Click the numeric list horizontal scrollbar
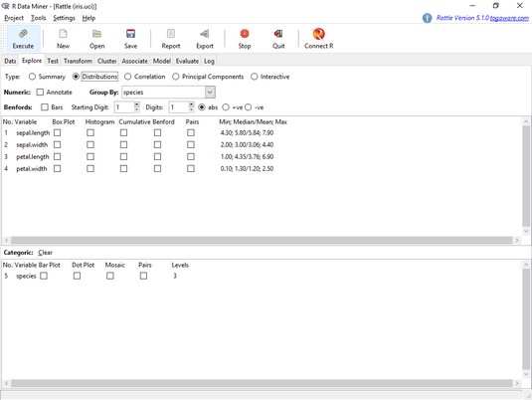Viewport: 532px width, 400px height. (x=262, y=241)
